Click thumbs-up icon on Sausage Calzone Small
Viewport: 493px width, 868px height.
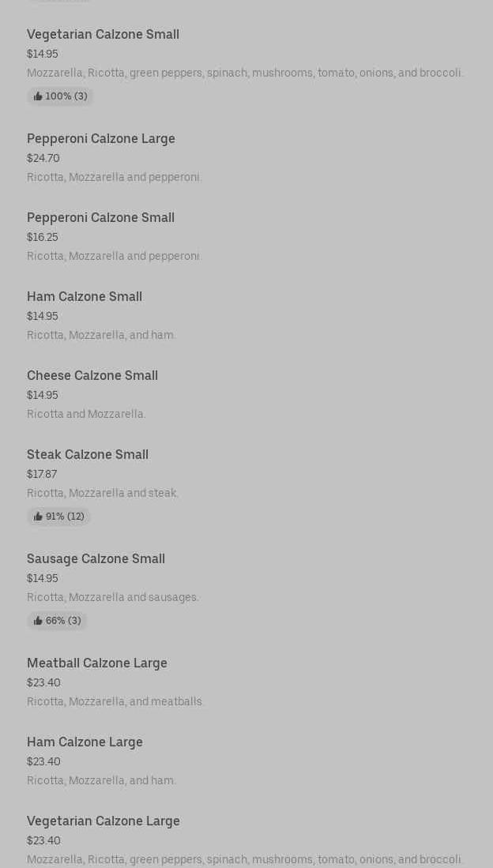tap(38, 621)
